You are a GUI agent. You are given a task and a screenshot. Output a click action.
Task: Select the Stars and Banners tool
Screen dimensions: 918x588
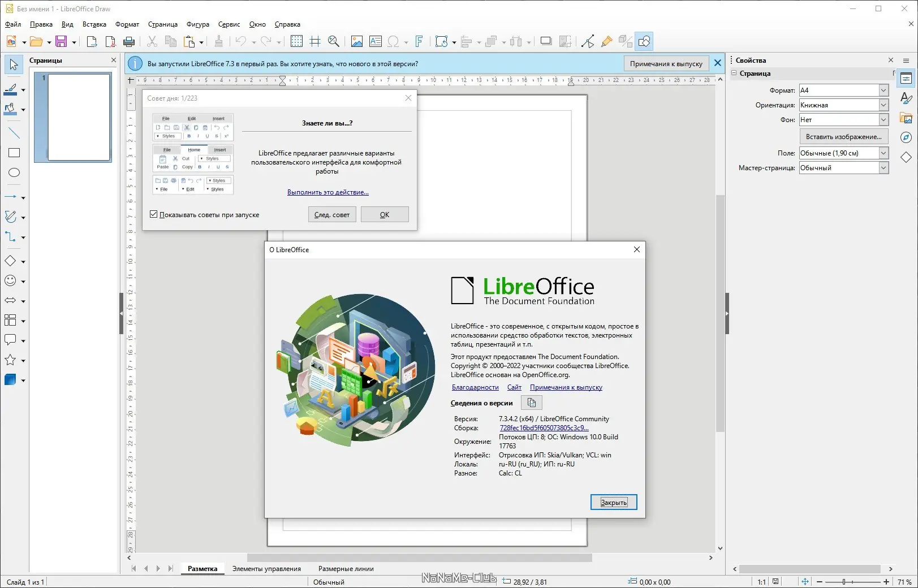tap(10, 360)
